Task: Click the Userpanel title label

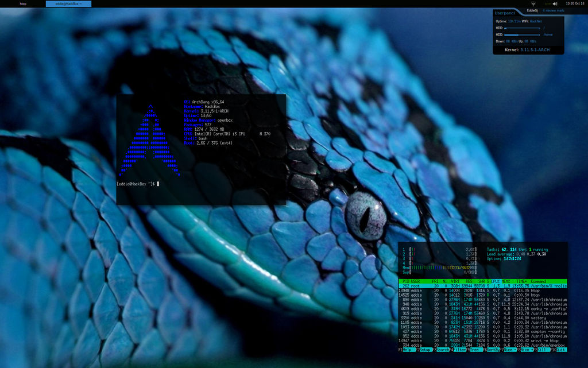Action: [505, 13]
